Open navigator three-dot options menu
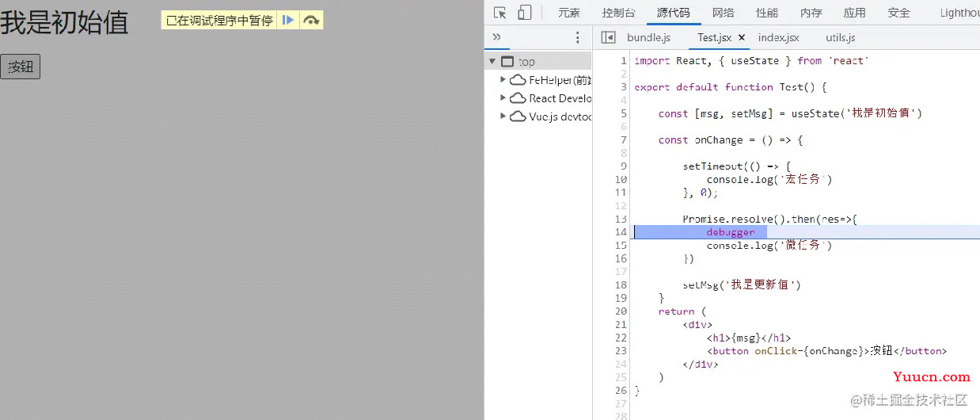 (577, 37)
